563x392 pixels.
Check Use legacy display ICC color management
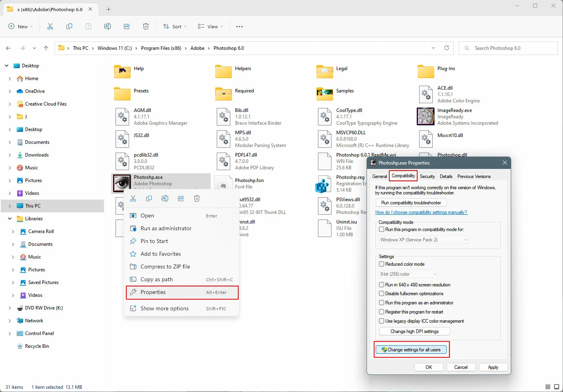(x=381, y=321)
